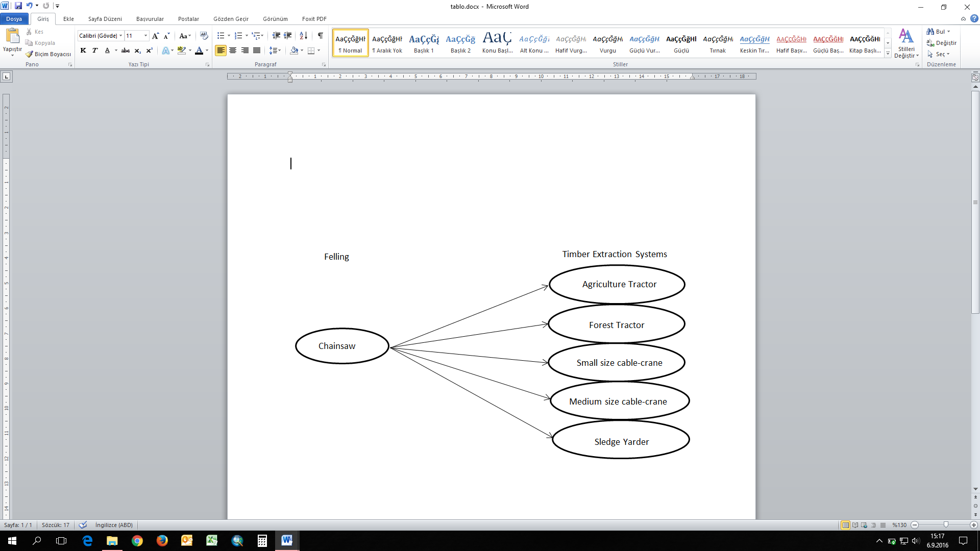Toggle superscript formatting
The height and width of the screenshot is (551, 980).
pyautogui.click(x=149, y=51)
